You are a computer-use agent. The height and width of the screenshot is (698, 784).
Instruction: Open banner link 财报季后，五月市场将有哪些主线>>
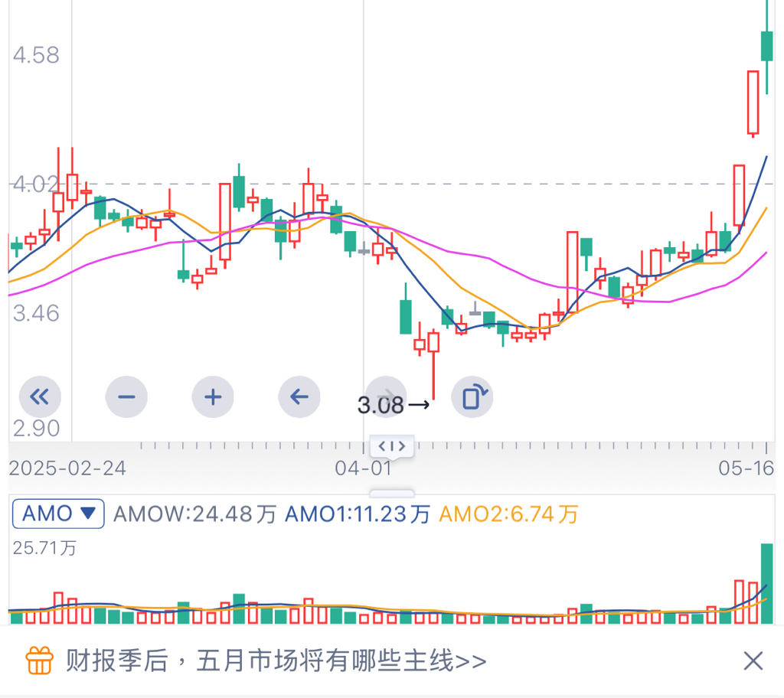coord(276,661)
